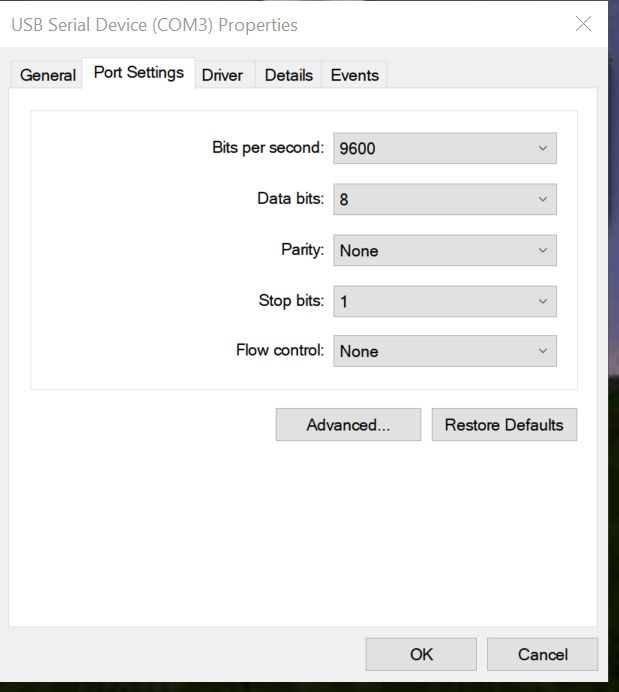Show the Events tab
This screenshot has width=619, height=692.
[355, 75]
